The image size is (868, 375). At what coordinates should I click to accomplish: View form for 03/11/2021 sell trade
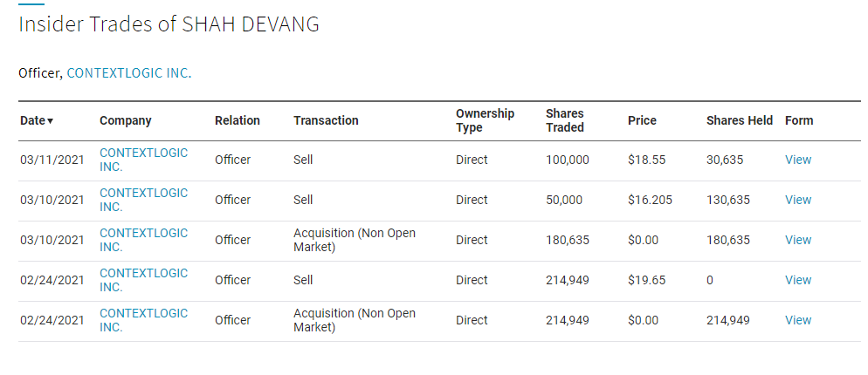pyautogui.click(x=798, y=160)
